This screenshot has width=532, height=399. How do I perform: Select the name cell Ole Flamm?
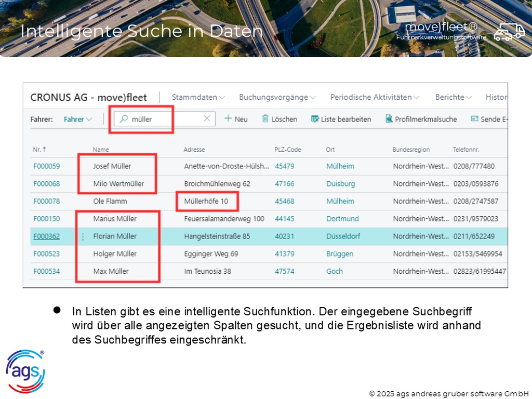coord(110,201)
